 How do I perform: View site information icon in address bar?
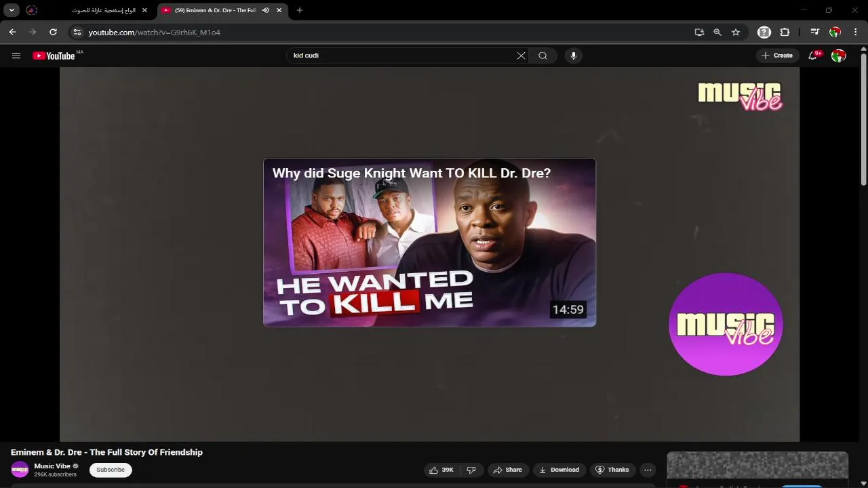(x=77, y=32)
